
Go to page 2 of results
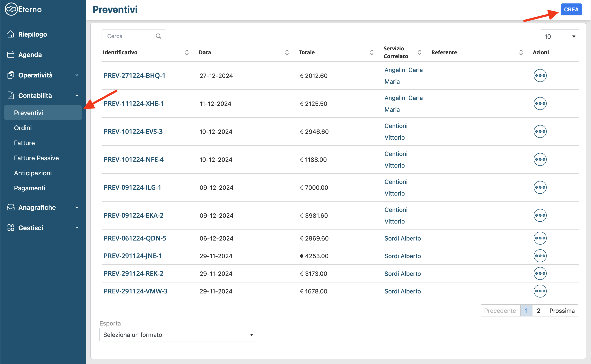(x=538, y=311)
